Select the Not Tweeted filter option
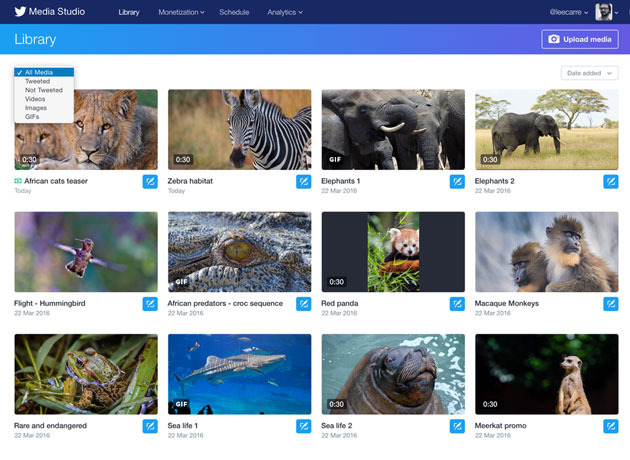The height and width of the screenshot is (460, 630). point(43,90)
